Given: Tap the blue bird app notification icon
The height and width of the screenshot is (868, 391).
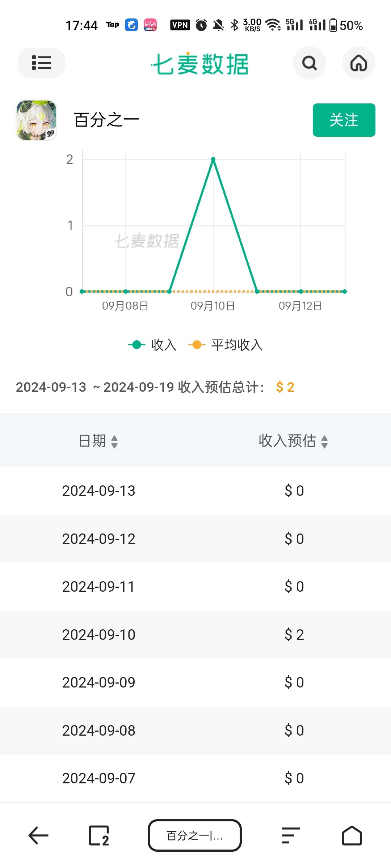Looking at the screenshot, I should coord(131,25).
